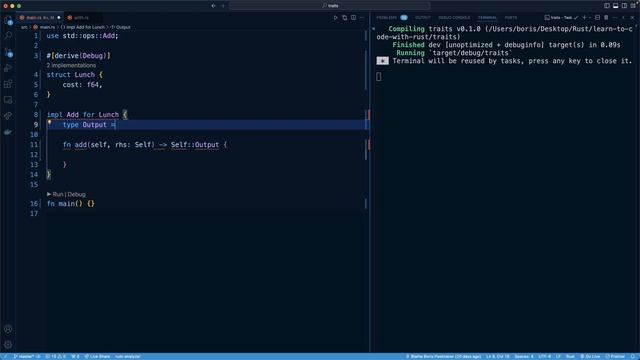Click the lightbulb code action on line 9

coord(49,122)
